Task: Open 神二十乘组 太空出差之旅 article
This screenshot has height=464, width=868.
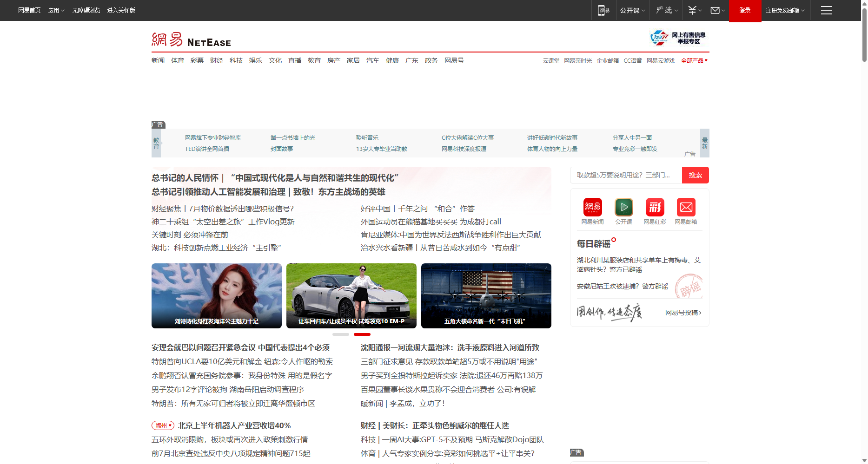Action: tap(223, 222)
